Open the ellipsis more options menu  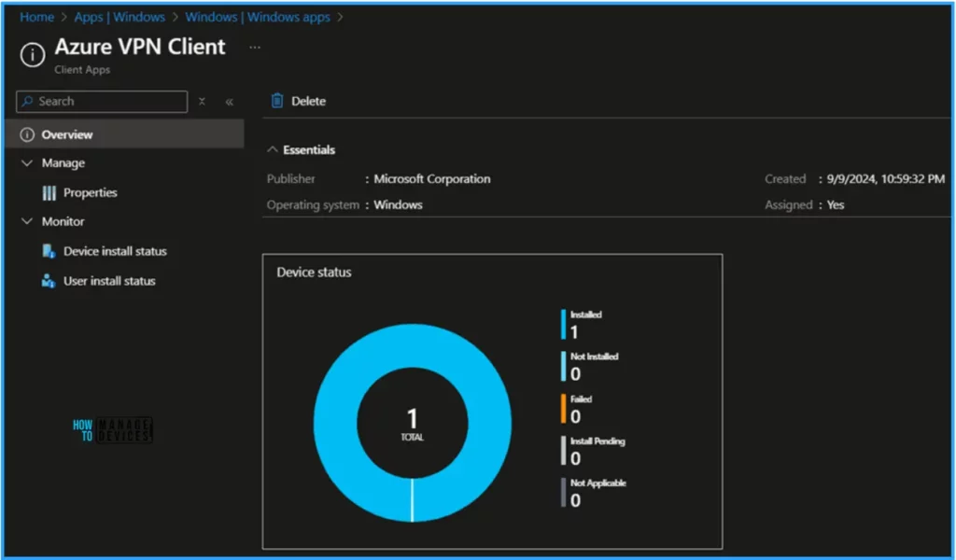255,47
